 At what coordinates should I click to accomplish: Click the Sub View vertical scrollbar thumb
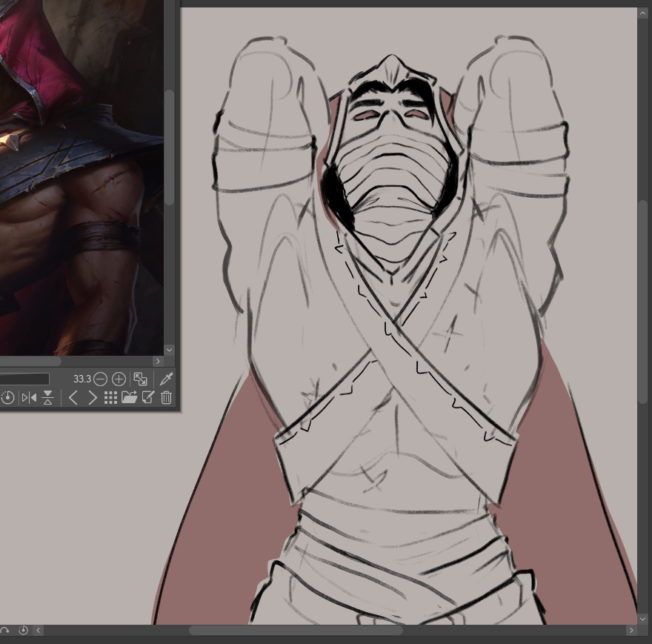click(x=169, y=147)
